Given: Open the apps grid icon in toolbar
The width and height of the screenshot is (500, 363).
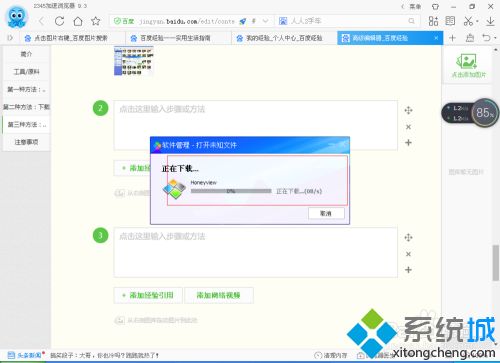Looking at the screenshot, I should pos(433,21).
